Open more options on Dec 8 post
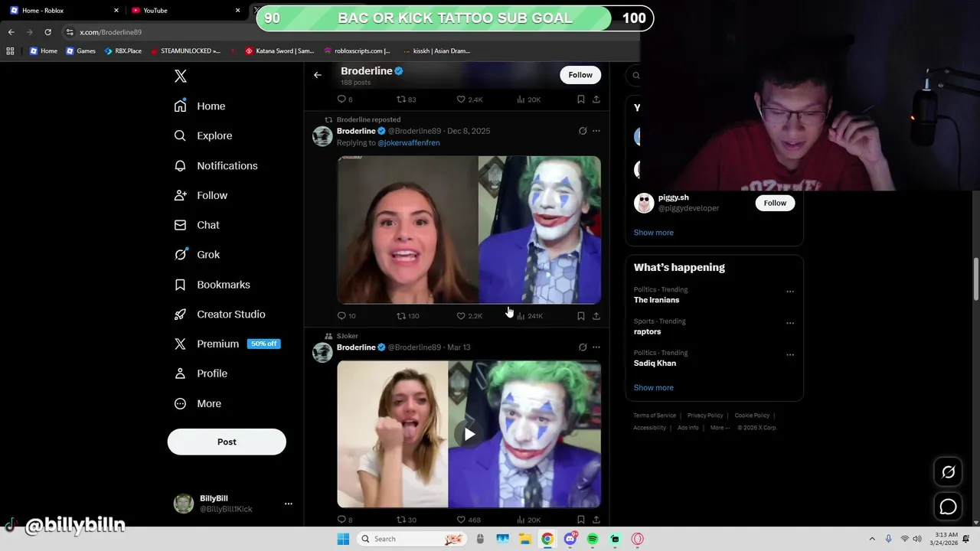 point(596,131)
